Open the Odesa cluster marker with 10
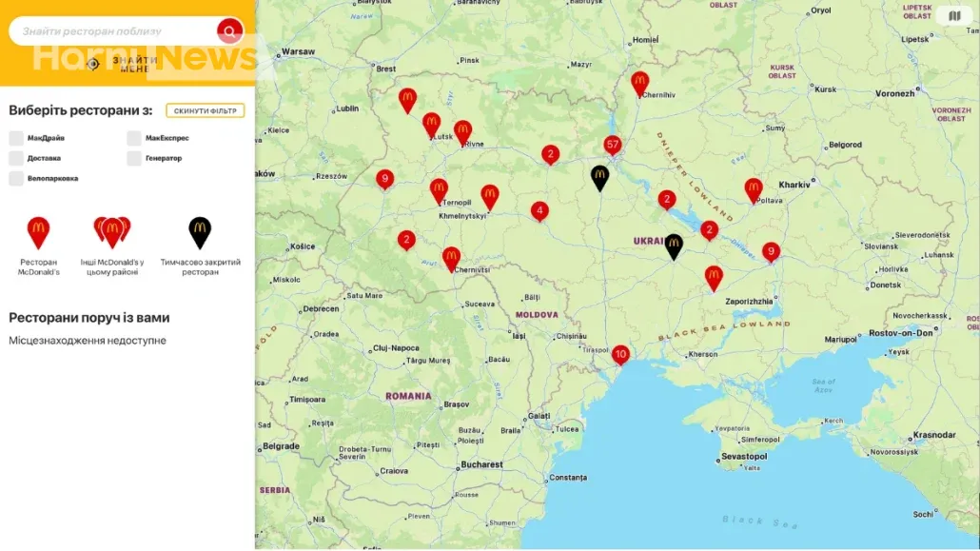980x551 pixels. pos(620,355)
